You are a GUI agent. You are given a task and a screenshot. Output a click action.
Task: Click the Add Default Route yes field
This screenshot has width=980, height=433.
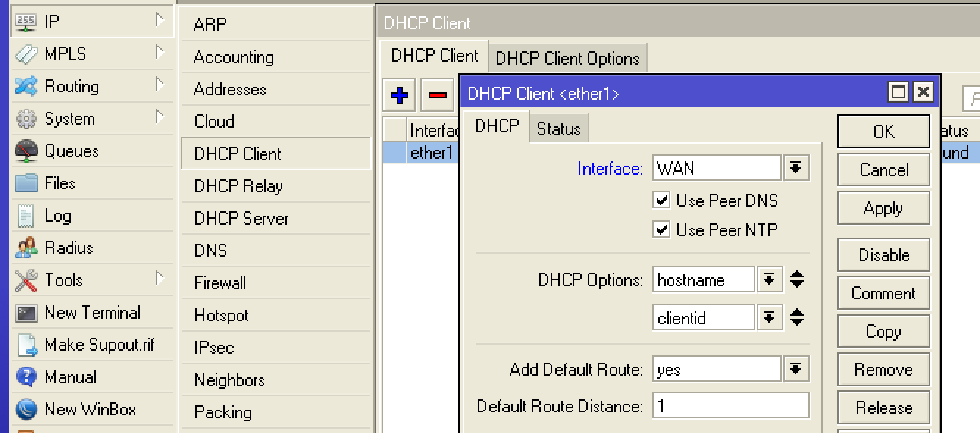click(717, 369)
